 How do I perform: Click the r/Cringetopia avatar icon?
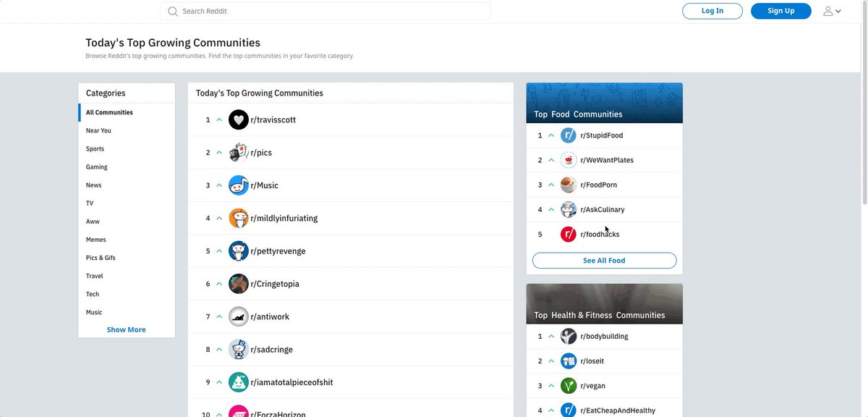coord(239,284)
